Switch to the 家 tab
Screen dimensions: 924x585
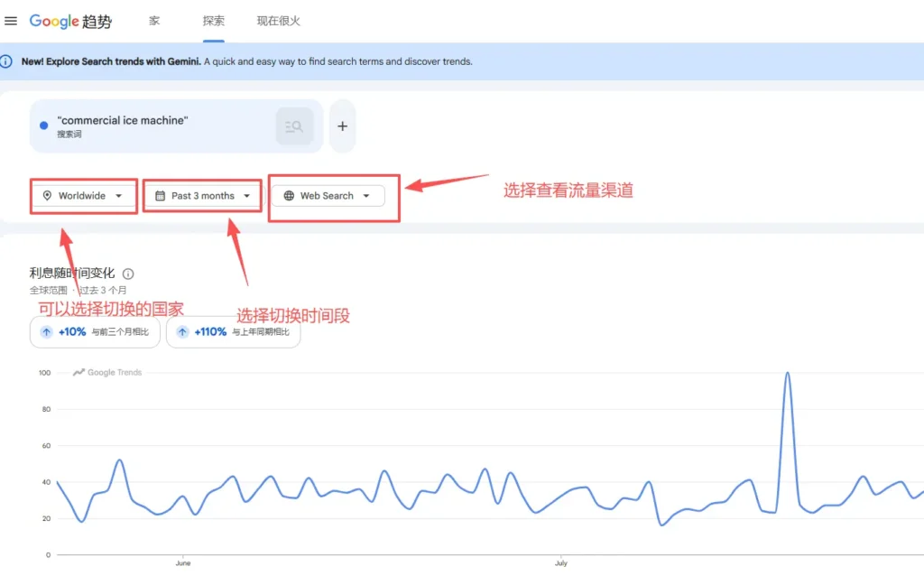coord(154,22)
